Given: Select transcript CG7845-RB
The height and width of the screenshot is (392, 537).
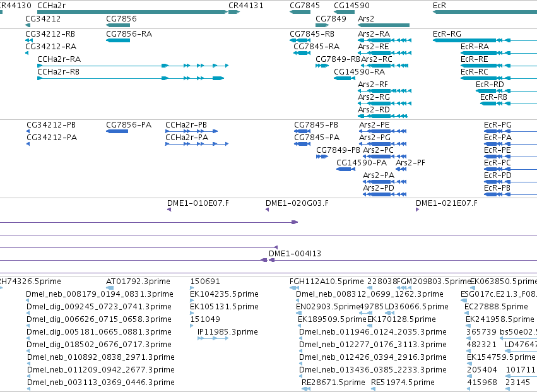Looking at the screenshot, I should pos(300,40).
